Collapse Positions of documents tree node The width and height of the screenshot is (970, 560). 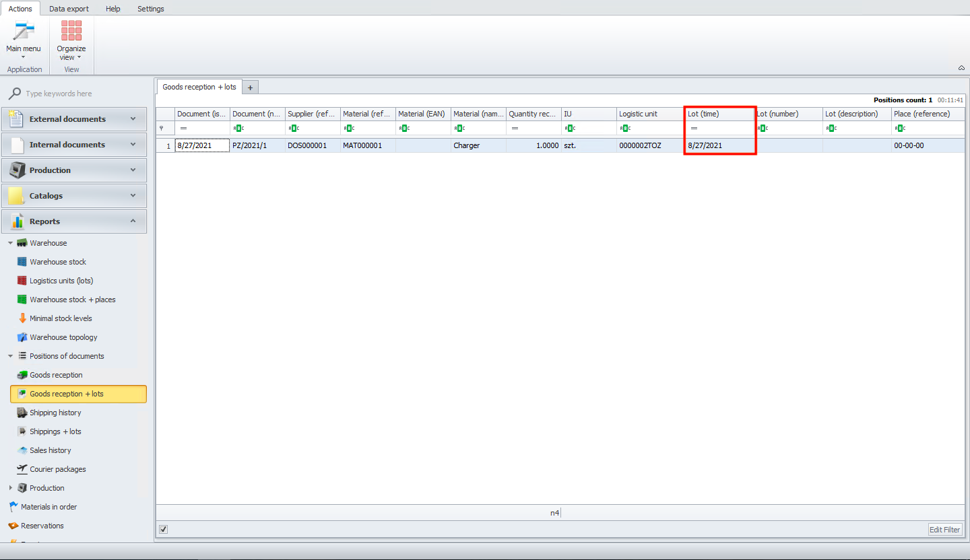10,356
